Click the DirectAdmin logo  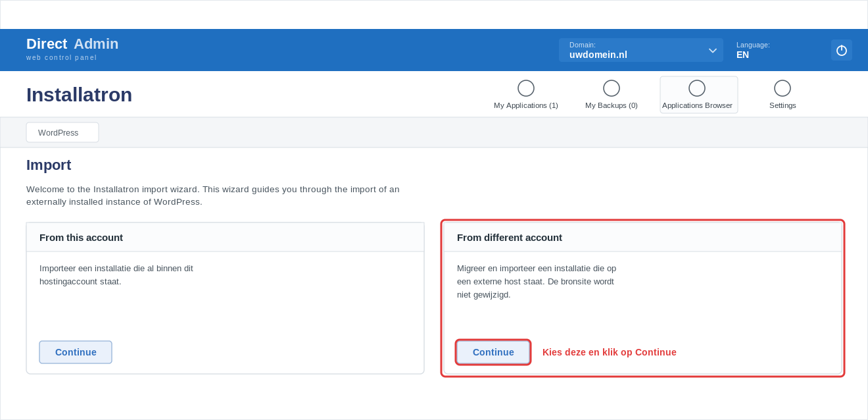[72, 48]
